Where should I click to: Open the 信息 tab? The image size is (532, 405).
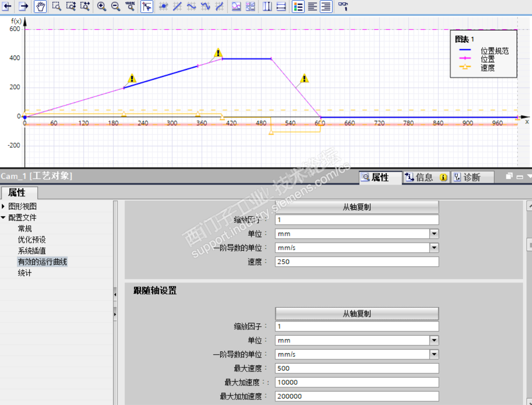click(x=425, y=177)
